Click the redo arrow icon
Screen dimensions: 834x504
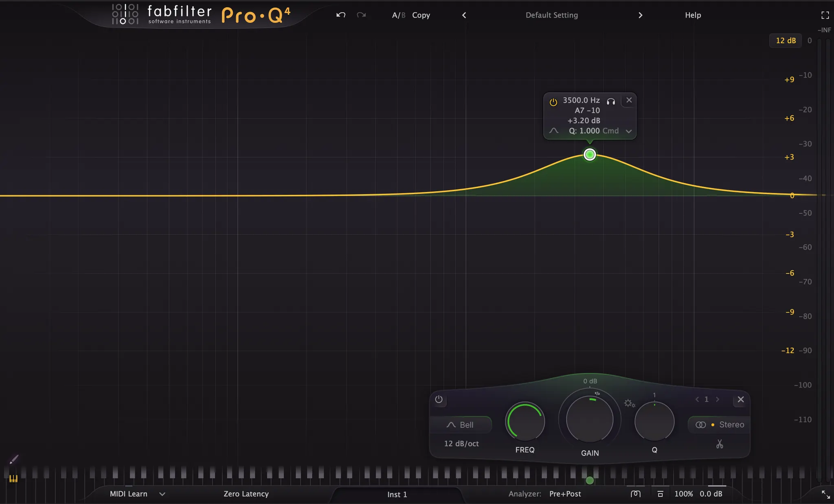point(361,15)
